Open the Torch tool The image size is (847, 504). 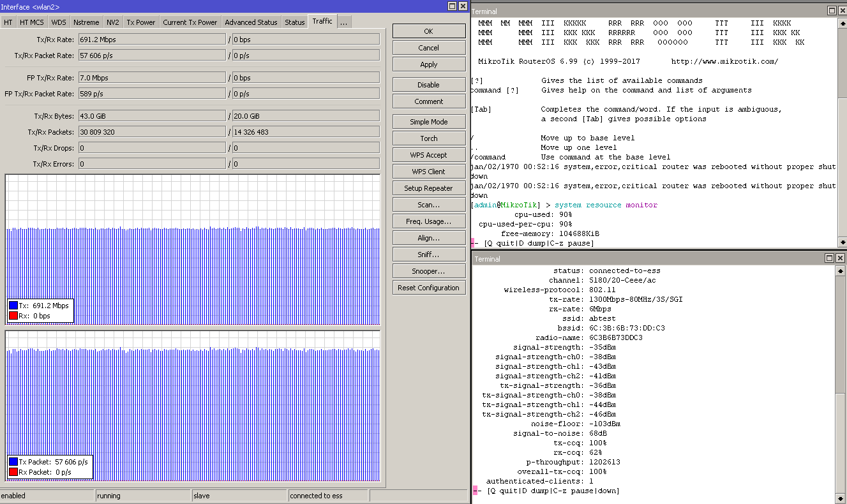tap(428, 138)
